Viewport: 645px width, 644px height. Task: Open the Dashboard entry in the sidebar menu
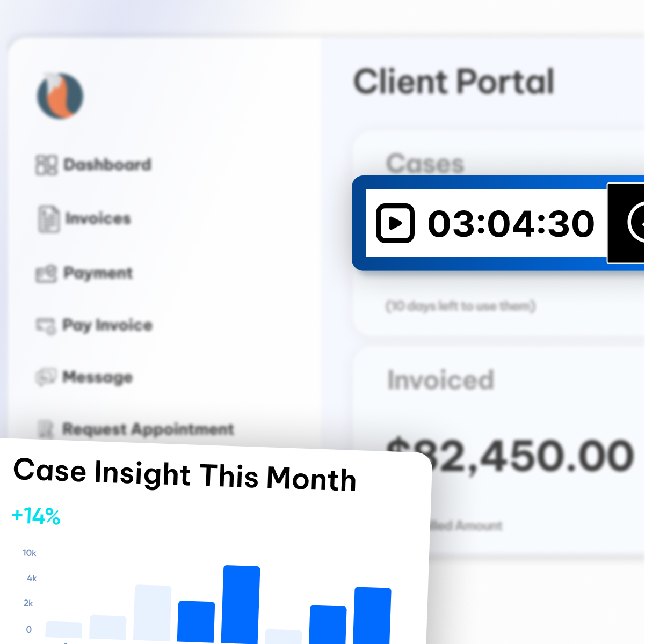tap(107, 165)
